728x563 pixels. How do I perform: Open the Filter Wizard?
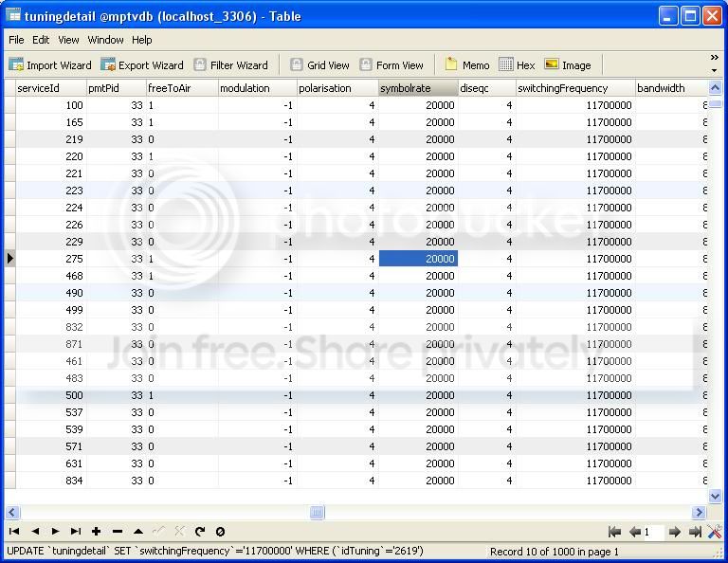230,65
